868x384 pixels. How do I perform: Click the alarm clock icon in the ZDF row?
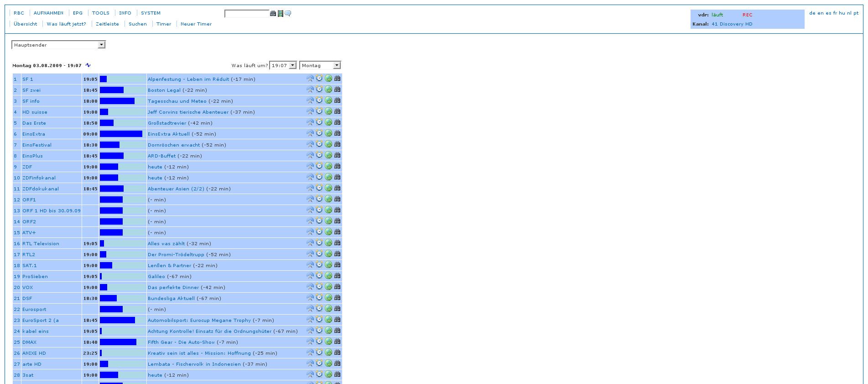[x=319, y=166]
